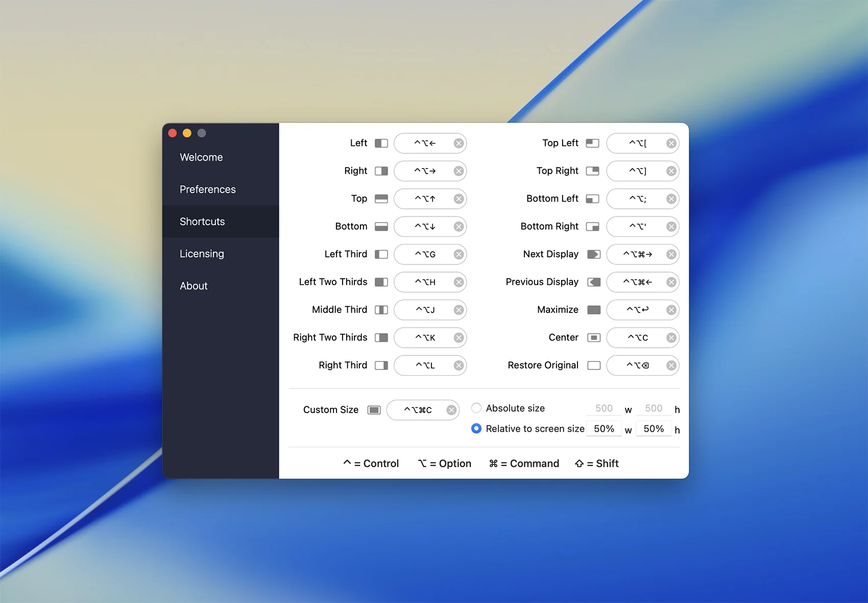Switch to the Licensing sidebar tab

coord(202,254)
